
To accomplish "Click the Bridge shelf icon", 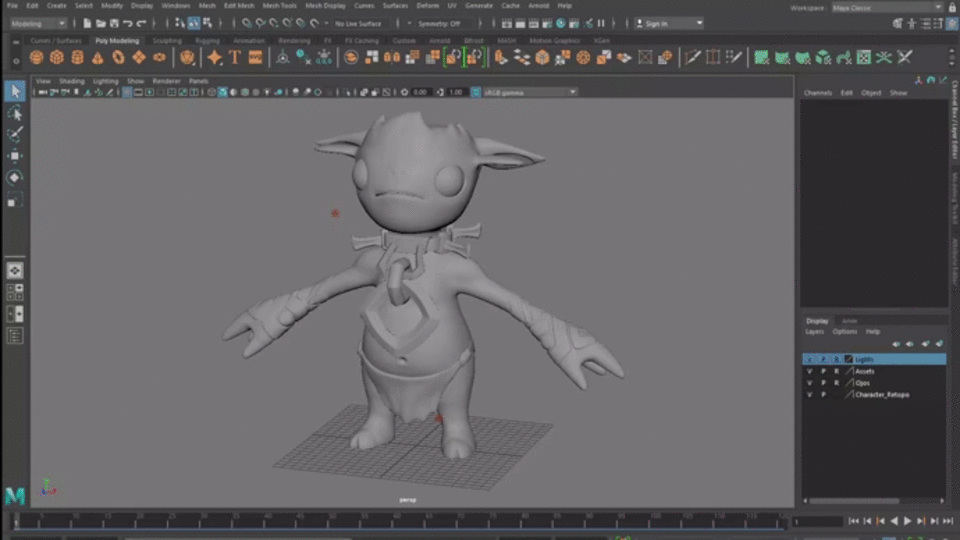I will (522, 58).
